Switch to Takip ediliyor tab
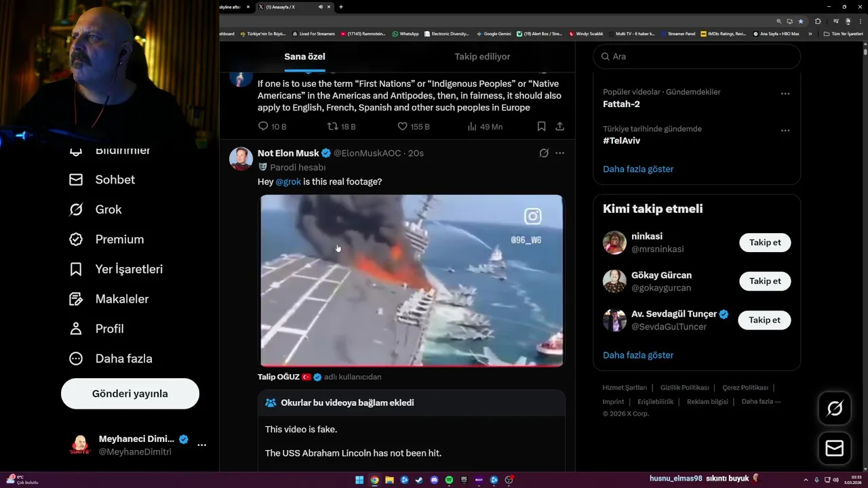 (x=482, y=57)
